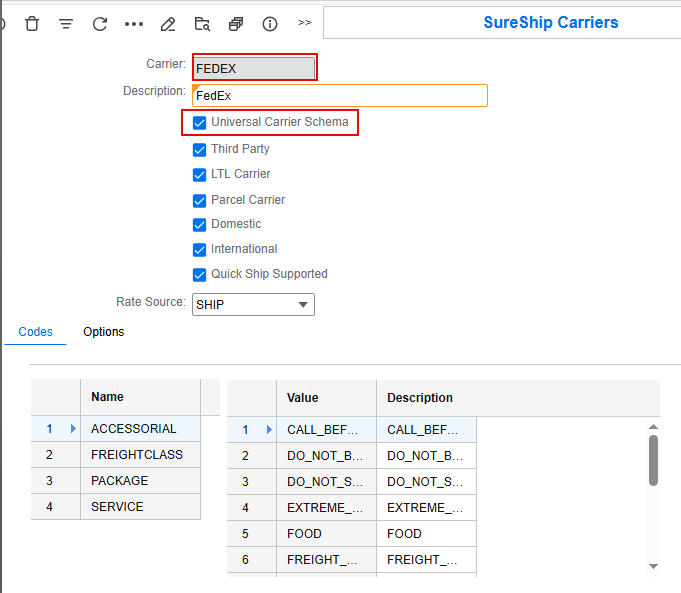Toggle the LTL Carrier checkbox
This screenshot has width=681, height=593.
pyautogui.click(x=200, y=174)
